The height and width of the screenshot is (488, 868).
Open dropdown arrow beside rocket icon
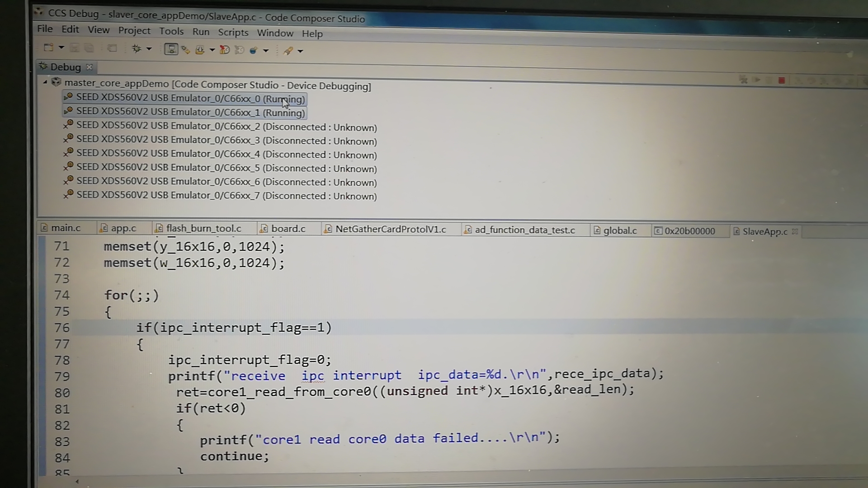tap(300, 51)
